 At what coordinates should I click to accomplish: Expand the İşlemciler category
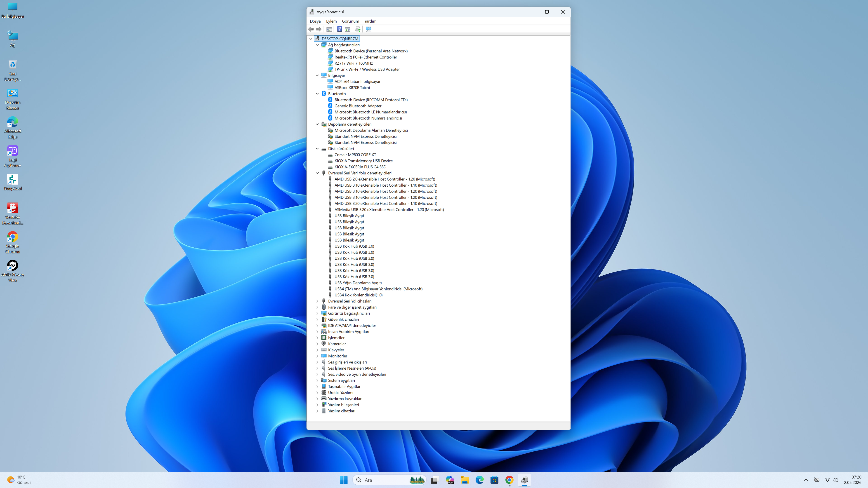pyautogui.click(x=317, y=338)
